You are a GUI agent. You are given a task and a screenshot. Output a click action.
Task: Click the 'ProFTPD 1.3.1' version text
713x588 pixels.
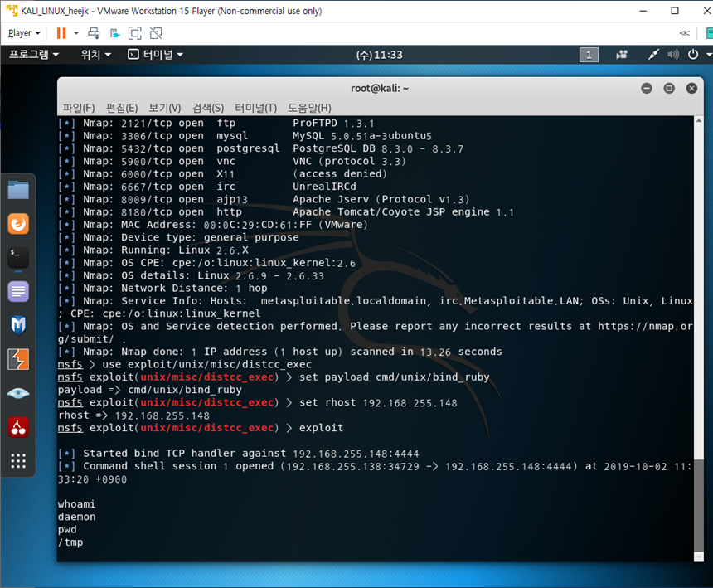(333, 124)
